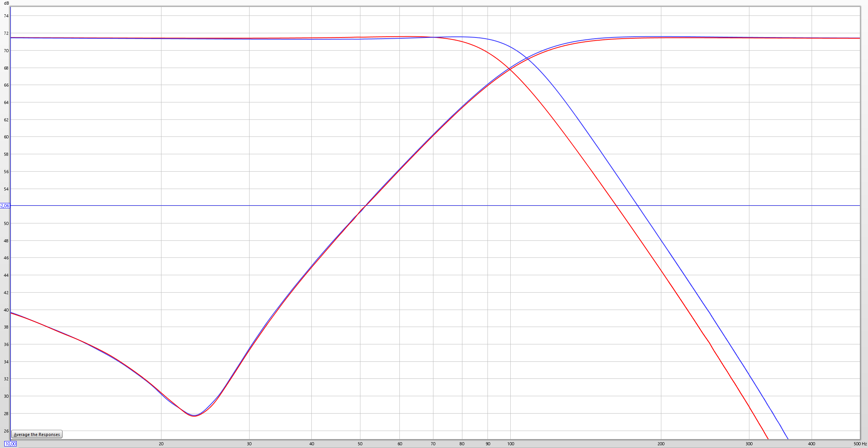Screen dimensions: 868x448
Task: Select the 52,06 cursor level label
Action: pos(5,206)
